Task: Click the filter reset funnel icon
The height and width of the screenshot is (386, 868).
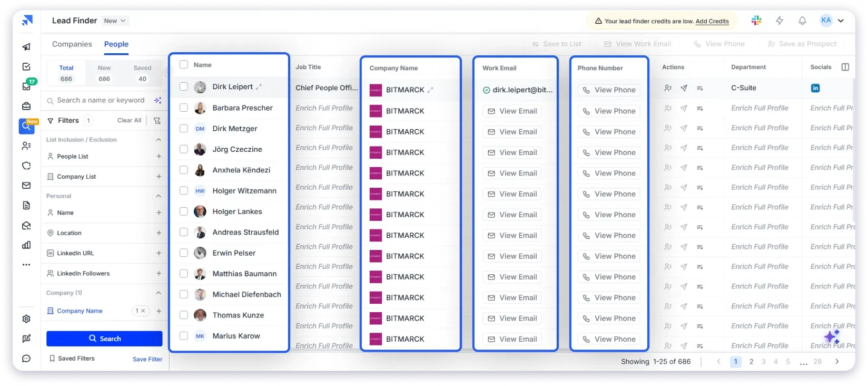Action: (x=157, y=121)
